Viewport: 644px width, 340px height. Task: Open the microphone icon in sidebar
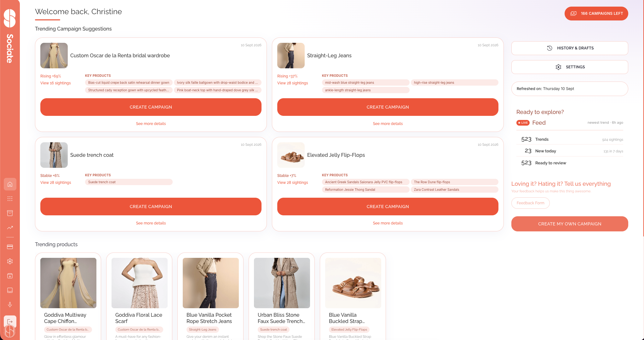(x=10, y=305)
